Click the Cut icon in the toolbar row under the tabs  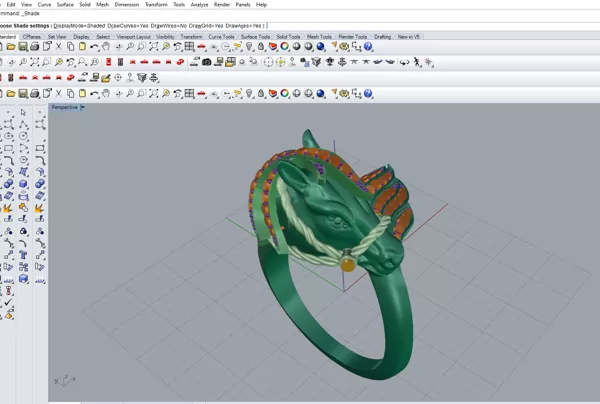(x=59, y=47)
